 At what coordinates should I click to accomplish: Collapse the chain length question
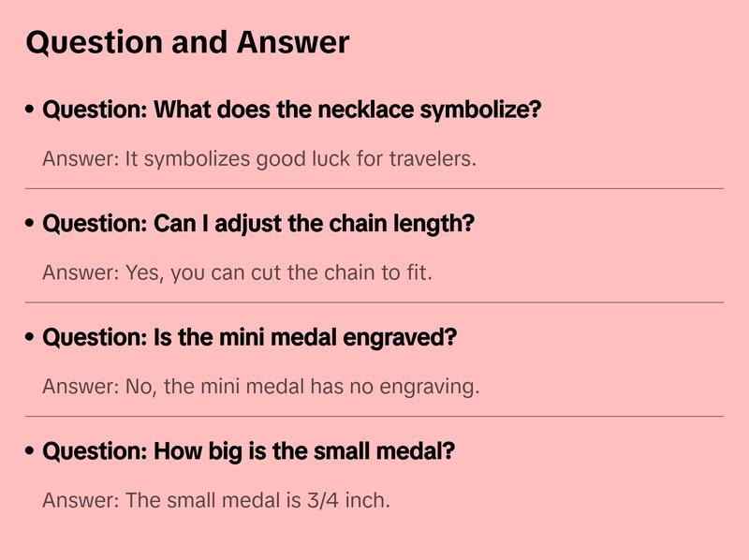[x=258, y=225]
